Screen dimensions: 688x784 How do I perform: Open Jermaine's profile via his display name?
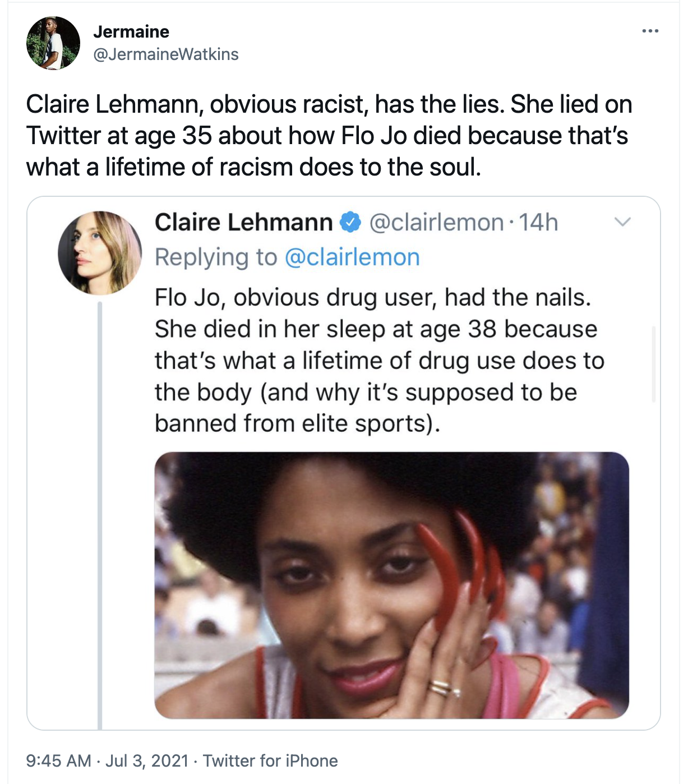[131, 32]
